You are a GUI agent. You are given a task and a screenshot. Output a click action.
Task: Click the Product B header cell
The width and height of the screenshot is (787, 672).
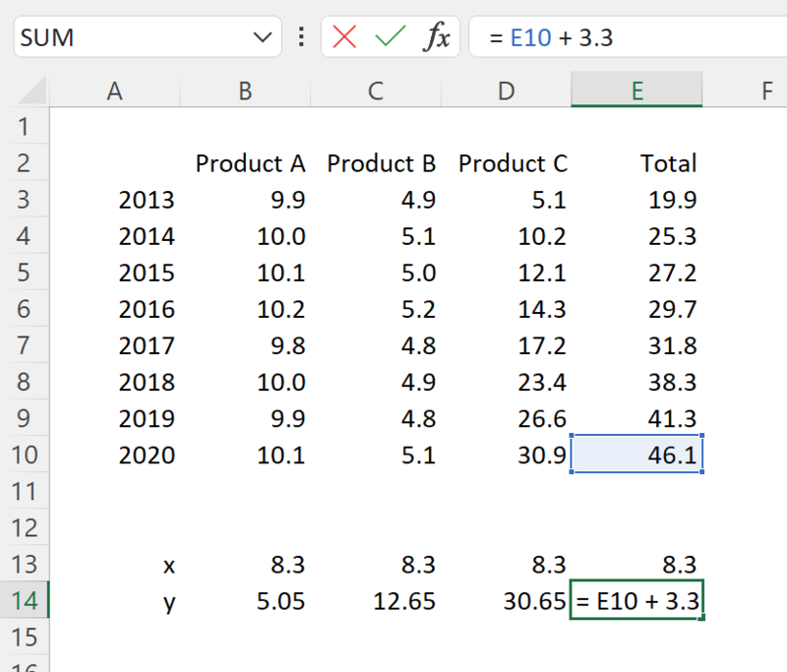point(375,163)
